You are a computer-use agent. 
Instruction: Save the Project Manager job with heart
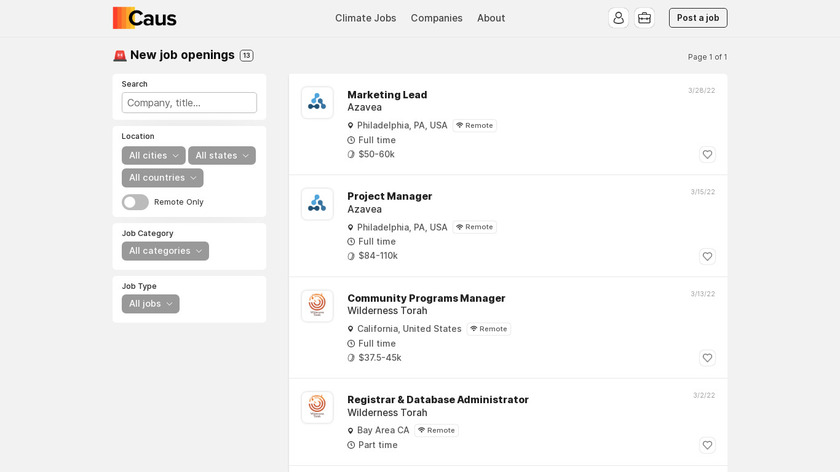tap(707, 257)
